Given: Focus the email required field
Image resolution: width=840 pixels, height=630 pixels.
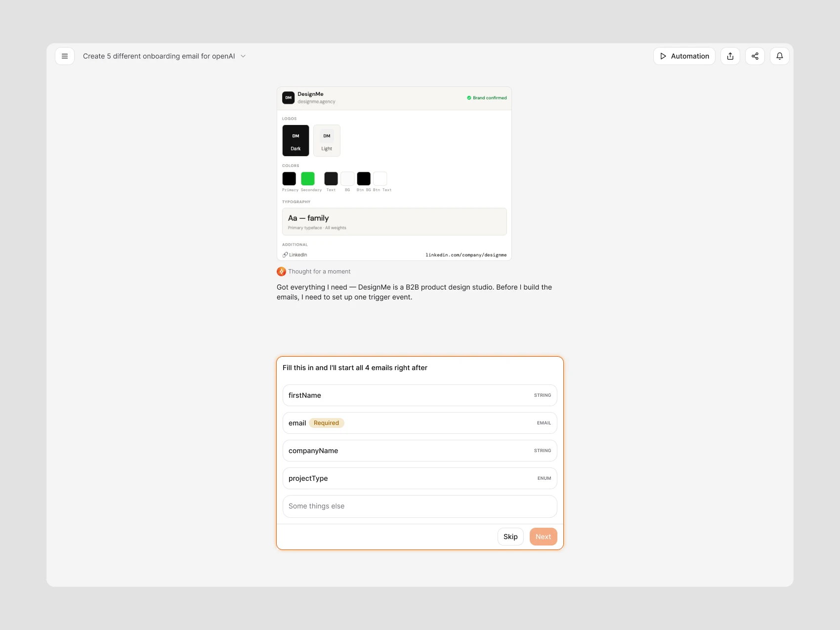Looking at the screenshot, I should (420, 423).
